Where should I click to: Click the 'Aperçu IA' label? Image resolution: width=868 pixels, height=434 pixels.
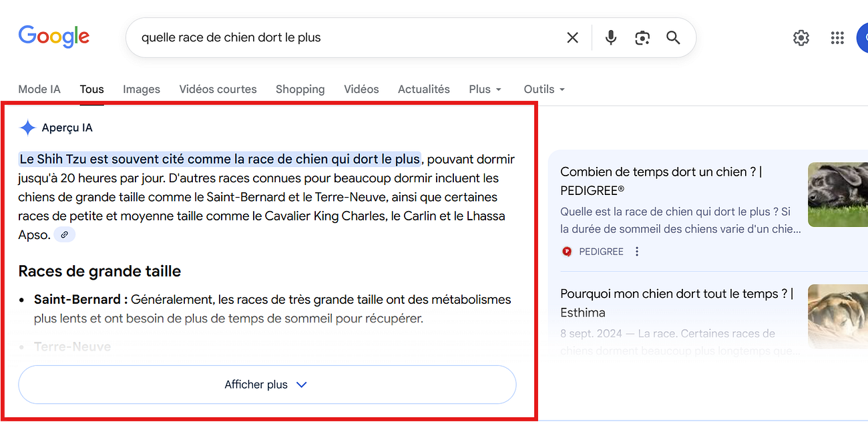pyautogui.click(x=67, y=128)
